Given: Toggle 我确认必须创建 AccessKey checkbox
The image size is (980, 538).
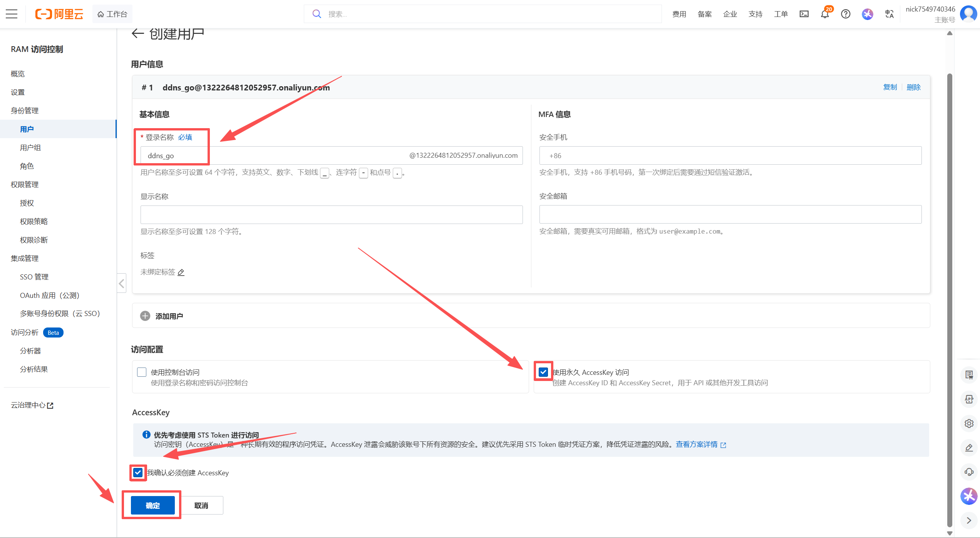Looking at the screenshot, I should tap(138, 473).
